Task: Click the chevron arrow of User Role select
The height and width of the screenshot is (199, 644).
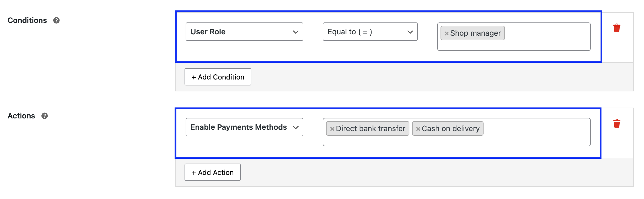Action: point(296,32)
